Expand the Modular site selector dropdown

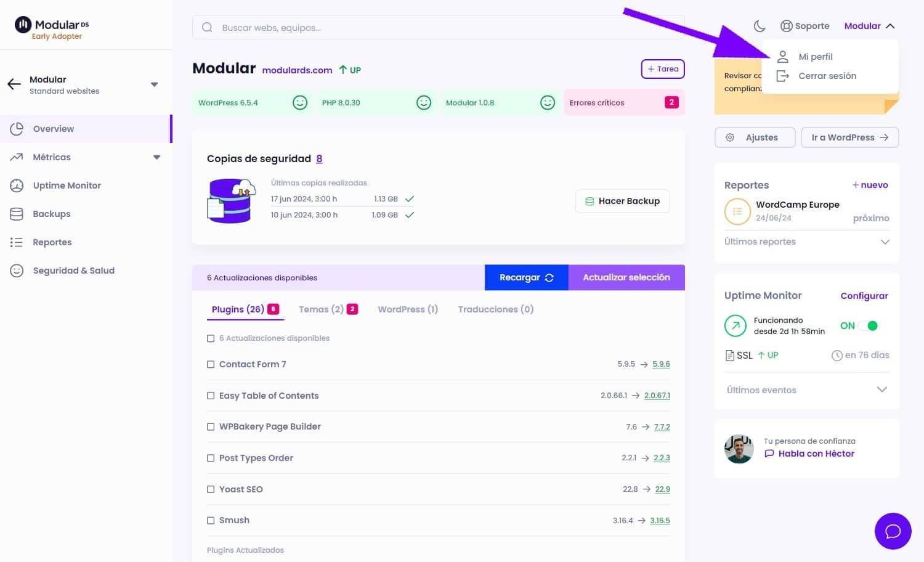point(155,84)
